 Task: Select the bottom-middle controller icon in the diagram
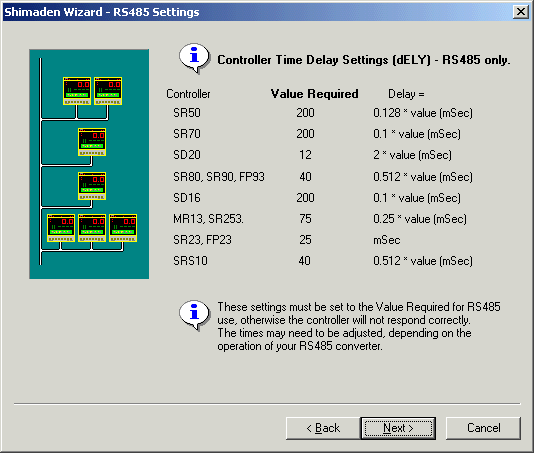[x=92, y=228]
